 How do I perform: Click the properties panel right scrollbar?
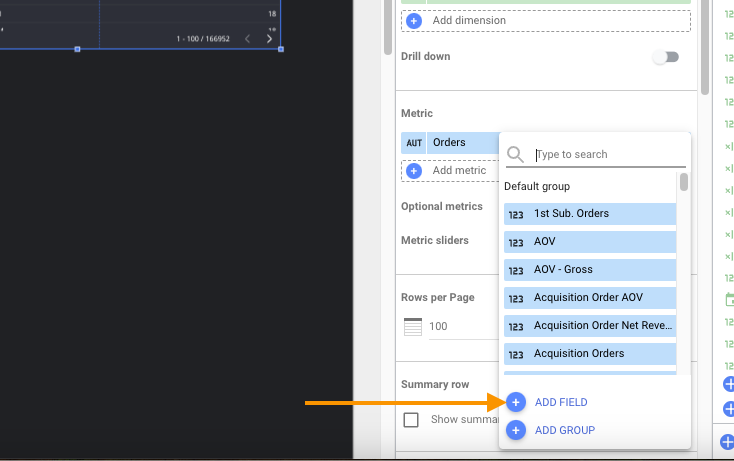point(705,47)
